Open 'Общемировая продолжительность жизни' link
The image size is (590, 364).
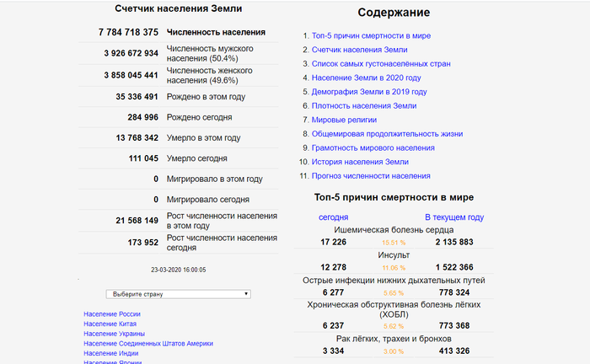[x=387, y=134]
